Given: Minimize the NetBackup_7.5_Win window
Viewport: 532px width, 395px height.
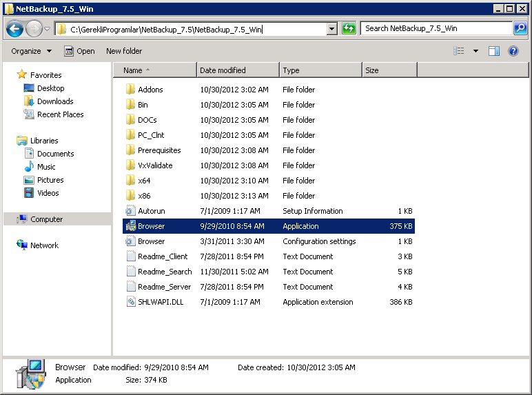Looking at the screenshot, I should click(x=498, y=9).
